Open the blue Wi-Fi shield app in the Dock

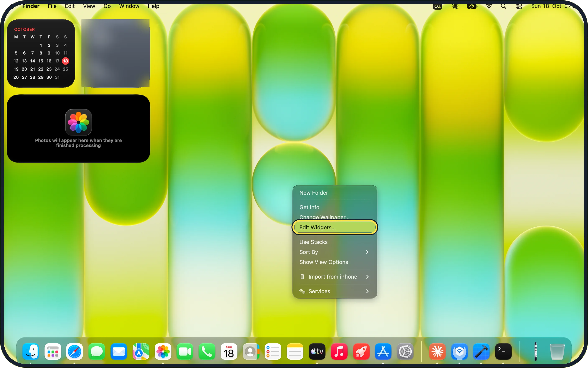[459, 352]
